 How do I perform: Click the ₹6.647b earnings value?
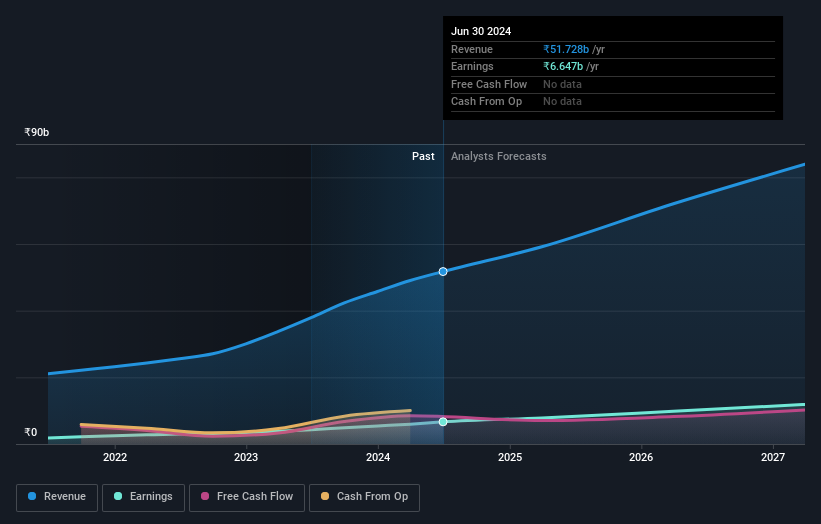coord(563,66)
